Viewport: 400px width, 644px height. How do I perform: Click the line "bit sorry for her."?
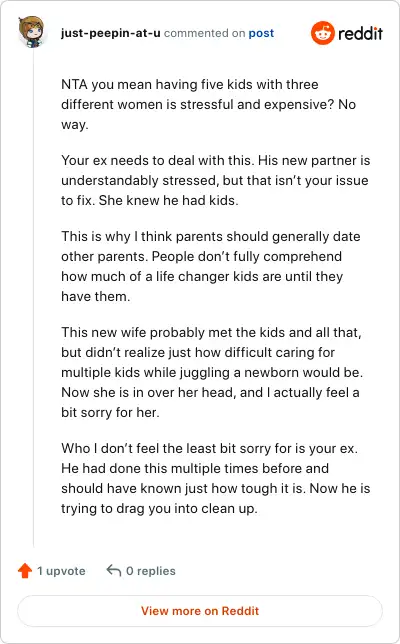(x=110, y=412)
